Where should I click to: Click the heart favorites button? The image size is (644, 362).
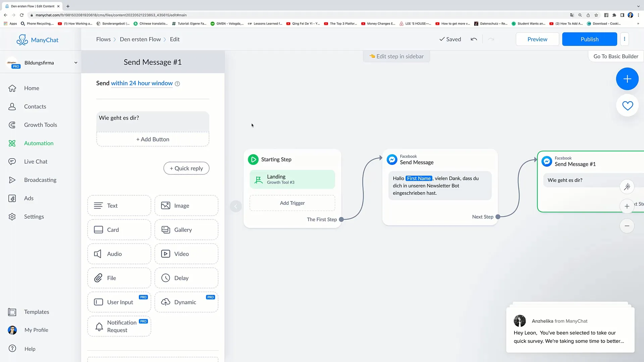tap(627, 106)
